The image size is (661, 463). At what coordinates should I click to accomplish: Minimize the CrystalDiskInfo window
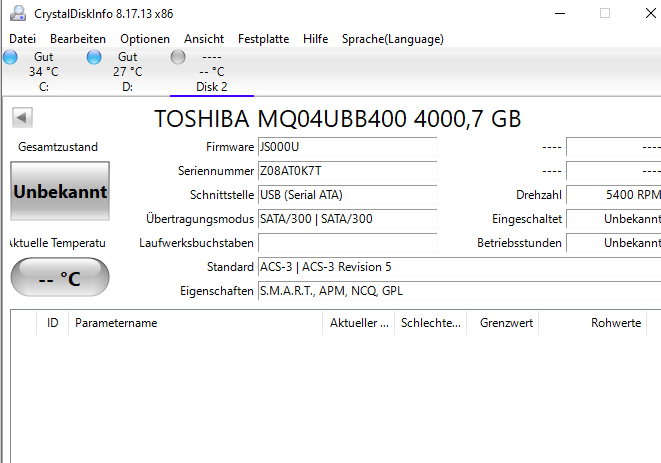tap(560, 13)
